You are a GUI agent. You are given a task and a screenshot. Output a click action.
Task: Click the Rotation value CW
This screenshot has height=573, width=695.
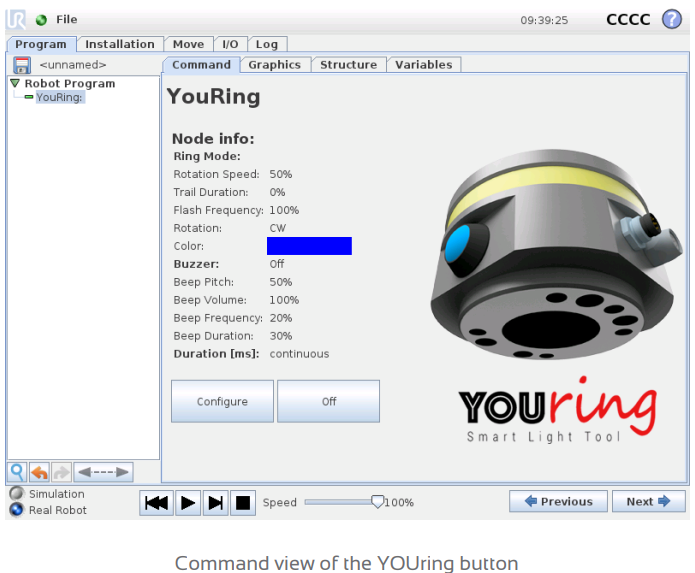click(278, 228)
